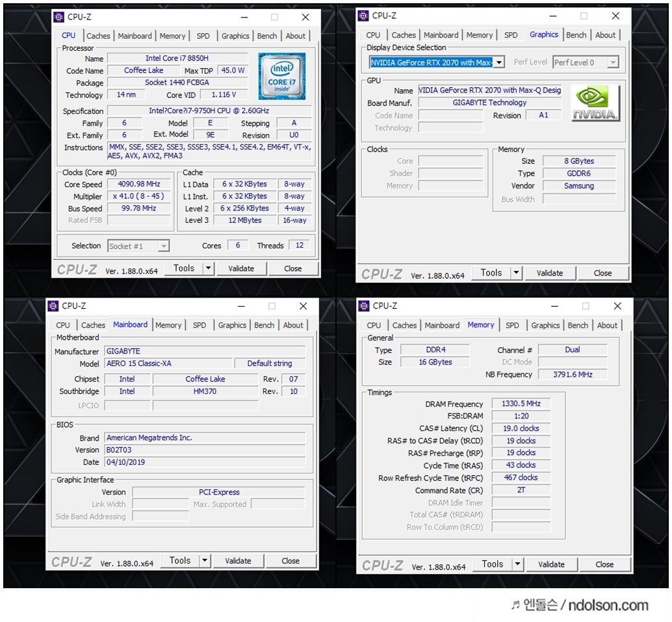
Task: Minimize the Mainboard tab window
Action: (241, 306)
